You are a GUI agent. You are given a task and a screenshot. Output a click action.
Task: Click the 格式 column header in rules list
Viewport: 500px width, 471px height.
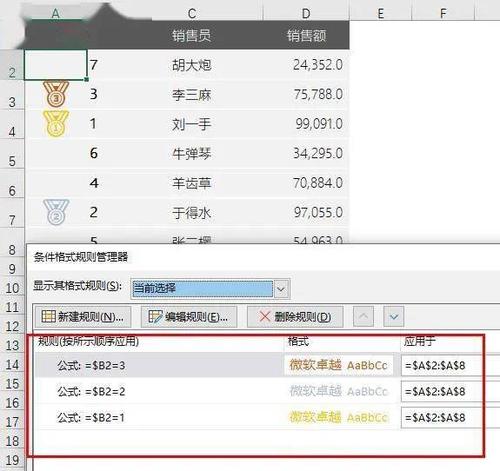(298, 341)
